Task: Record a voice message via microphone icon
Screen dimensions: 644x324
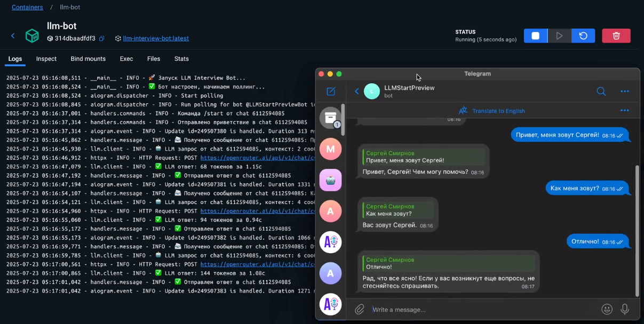Action: click(624, 309)
